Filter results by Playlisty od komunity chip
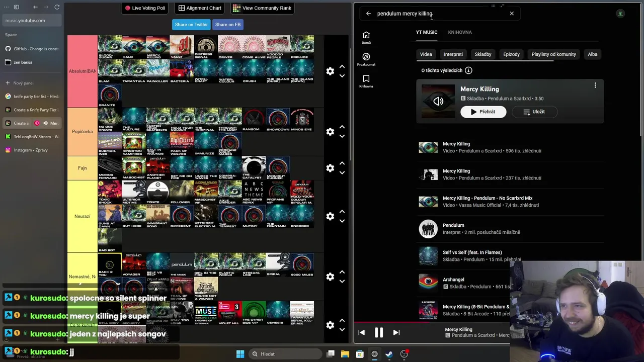The width and height of the screenshot is (644, 362). tap(553, 54)
